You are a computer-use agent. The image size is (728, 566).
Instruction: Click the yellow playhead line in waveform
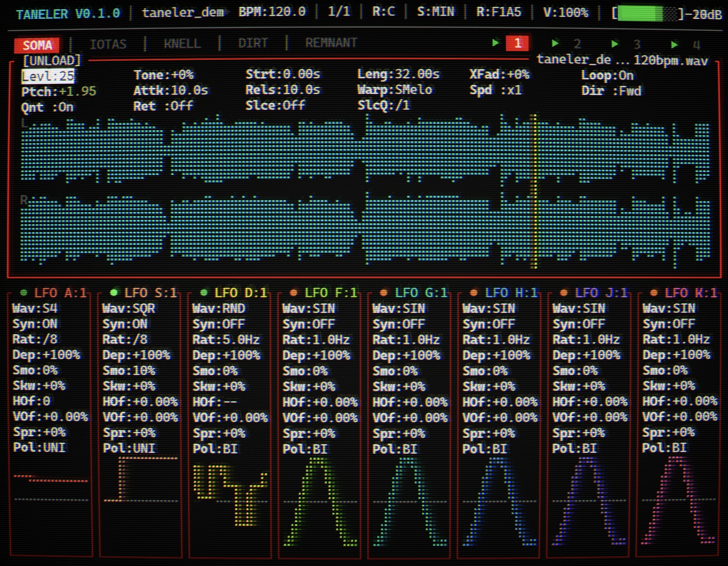(534, 191)
